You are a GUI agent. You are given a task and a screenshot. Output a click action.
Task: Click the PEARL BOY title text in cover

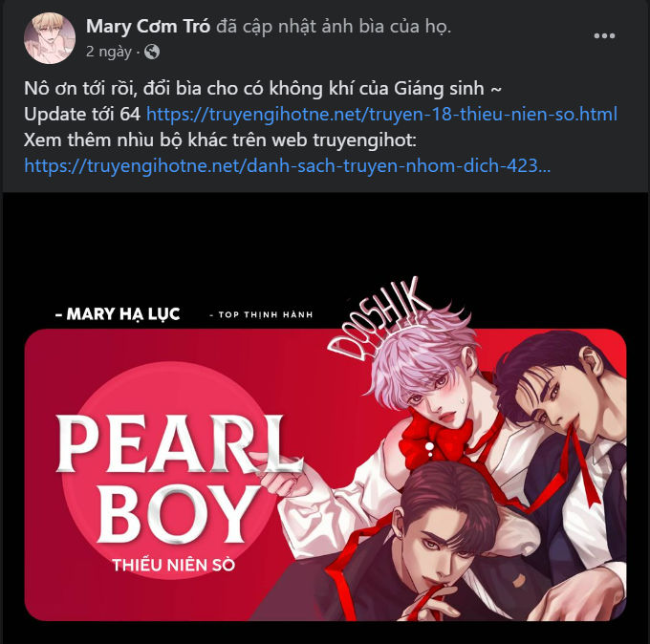click(x=178, y=479)
